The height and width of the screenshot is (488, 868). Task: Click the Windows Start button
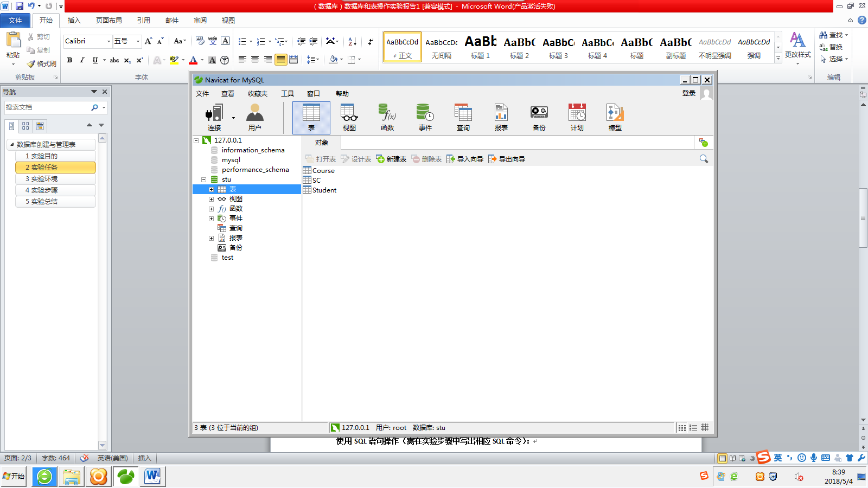click(x=14, y=477)
